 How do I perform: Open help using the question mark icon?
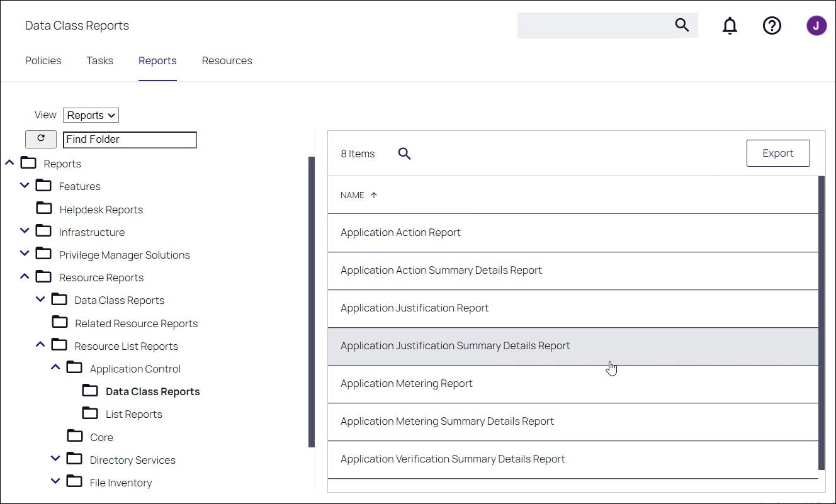[772, 26]
